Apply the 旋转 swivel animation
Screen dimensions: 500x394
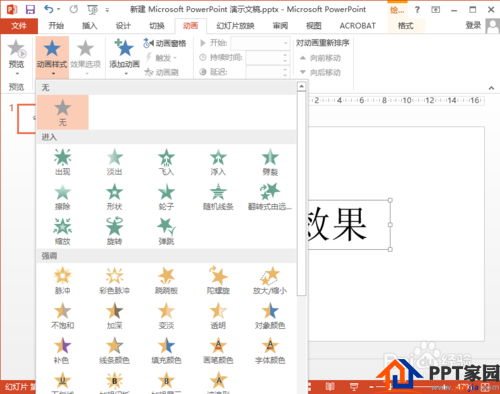[114, 231]
